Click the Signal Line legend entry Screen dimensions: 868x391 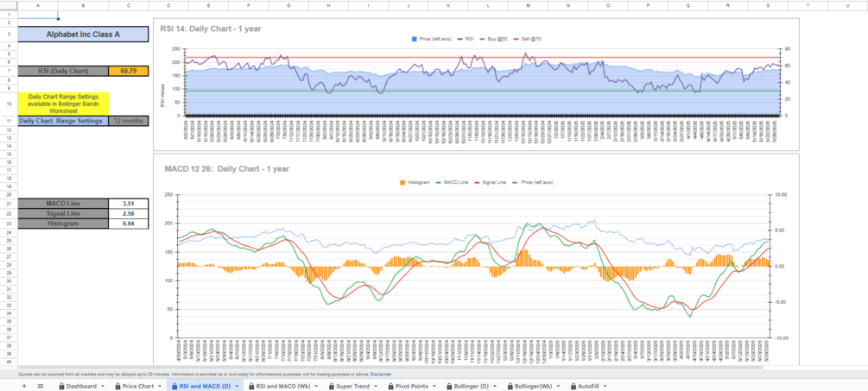[492, 182]
